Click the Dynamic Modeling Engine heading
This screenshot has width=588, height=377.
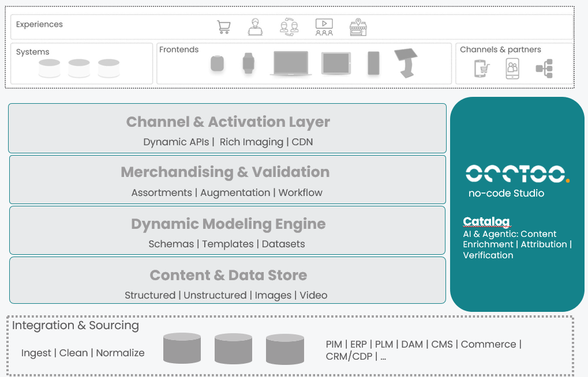click(229, 224)
